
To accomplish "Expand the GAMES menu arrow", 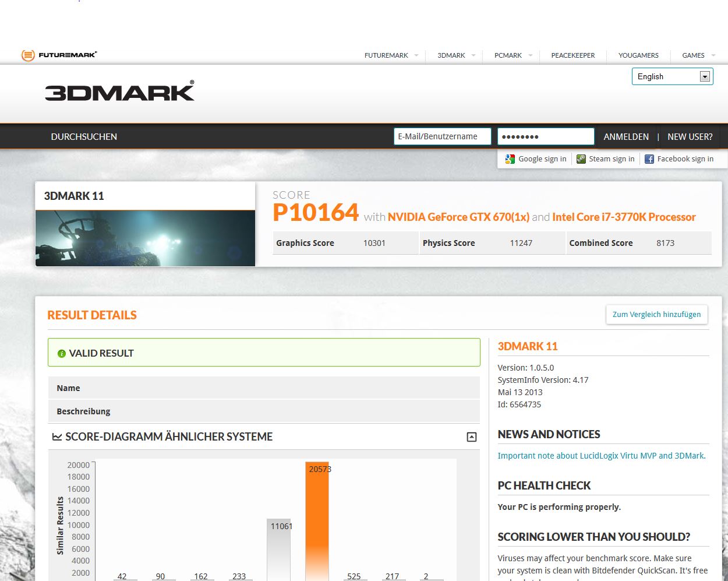I will point(713,55).
